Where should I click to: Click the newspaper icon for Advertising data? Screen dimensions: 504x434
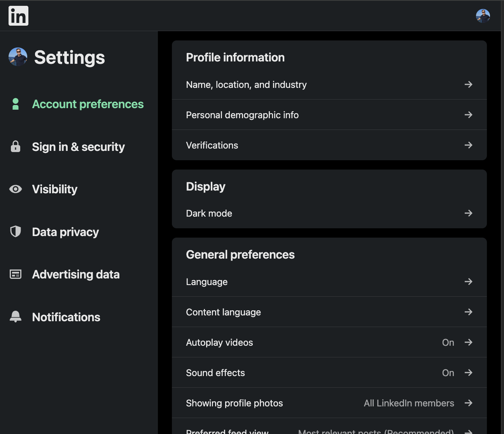16,274
